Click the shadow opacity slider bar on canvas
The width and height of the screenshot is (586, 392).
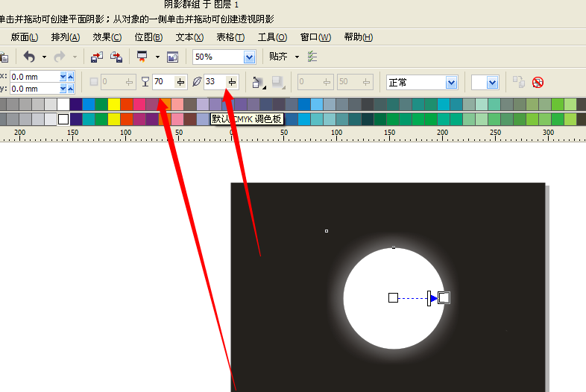(429, 298)
